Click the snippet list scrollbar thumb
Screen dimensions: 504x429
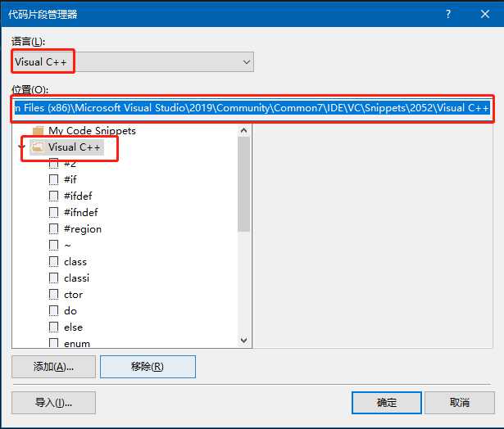243,184
